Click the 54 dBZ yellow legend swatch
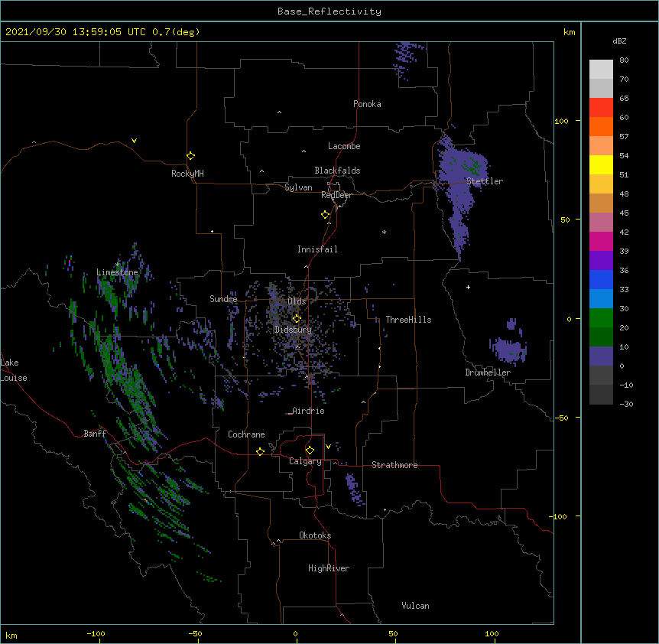This screenshot has height=644, width=659. coord(601,164)
